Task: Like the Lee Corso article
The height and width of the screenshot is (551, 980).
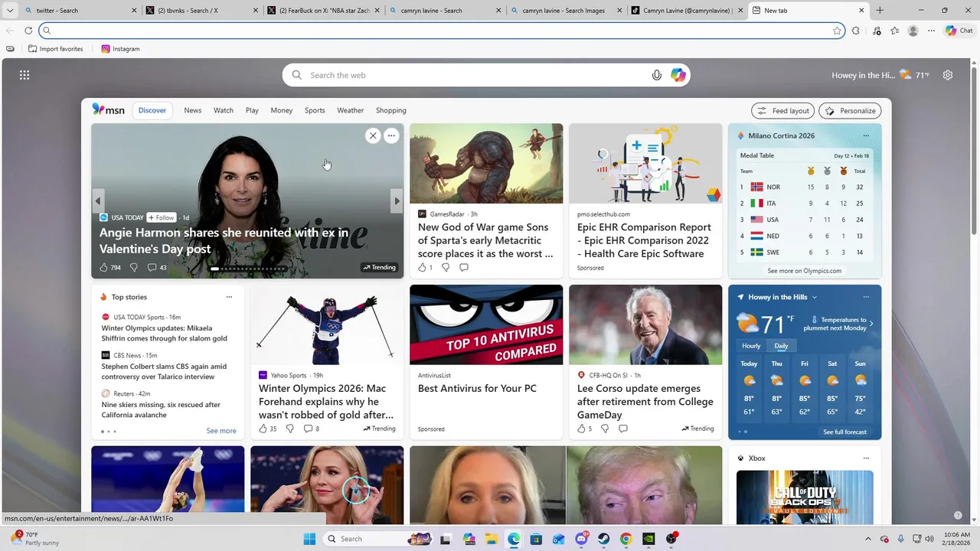Action: coord(581,429)
